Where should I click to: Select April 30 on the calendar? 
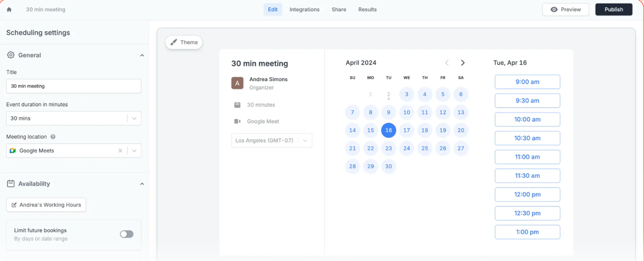pyautogui.click(x=389, y=166)
